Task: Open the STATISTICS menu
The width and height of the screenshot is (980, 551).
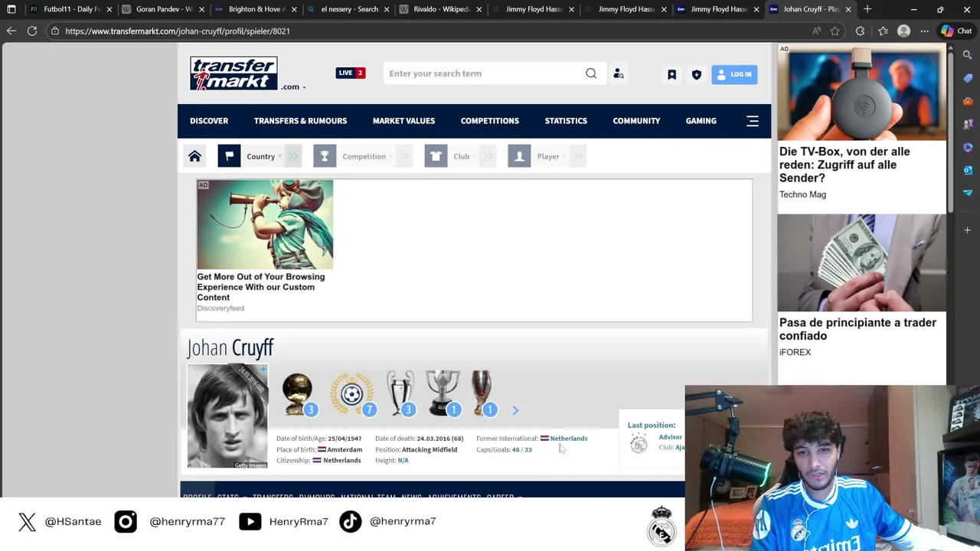Action: click(566, 121)
